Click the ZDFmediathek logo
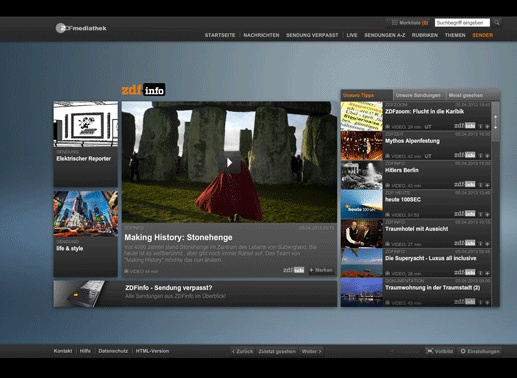517x378 pixels. 81,28
